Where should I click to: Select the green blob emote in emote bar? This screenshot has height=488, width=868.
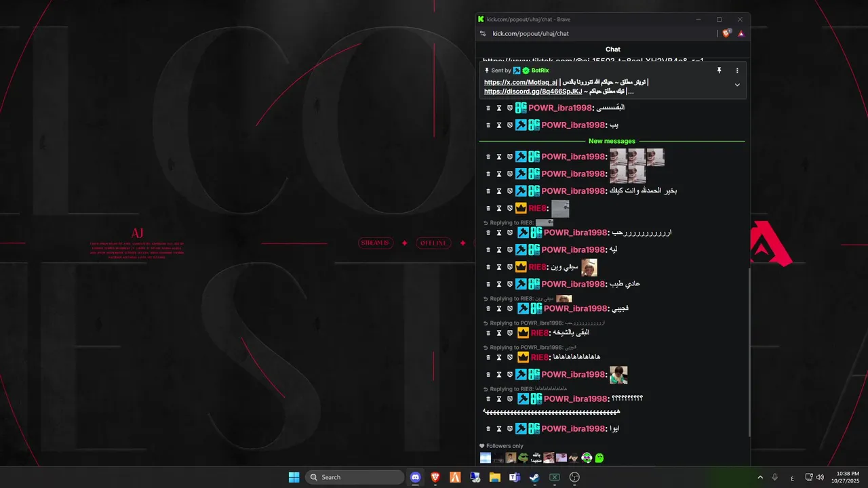click(599, 458)
